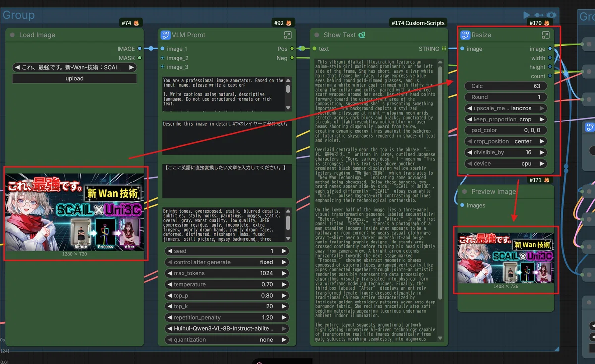Click the 'Describe this image in detail' text box
The image size is (595, 364).
[227, 138]
